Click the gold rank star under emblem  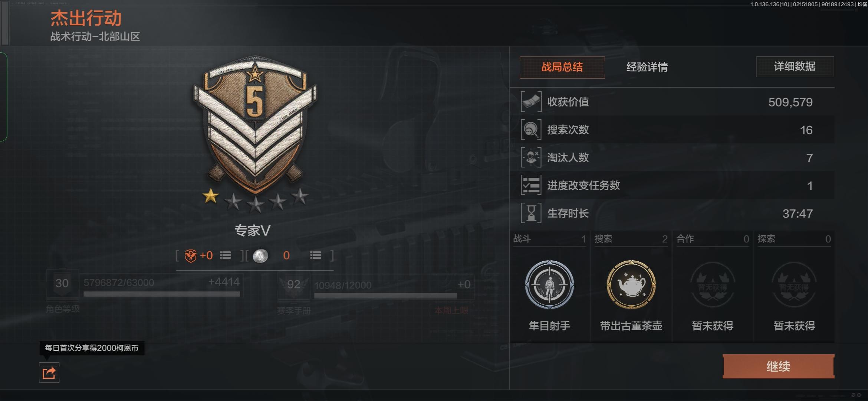point(211,196)
